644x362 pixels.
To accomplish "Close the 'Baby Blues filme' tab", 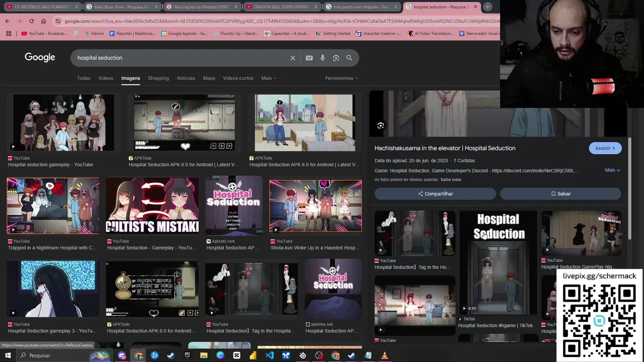I will 156,7.
